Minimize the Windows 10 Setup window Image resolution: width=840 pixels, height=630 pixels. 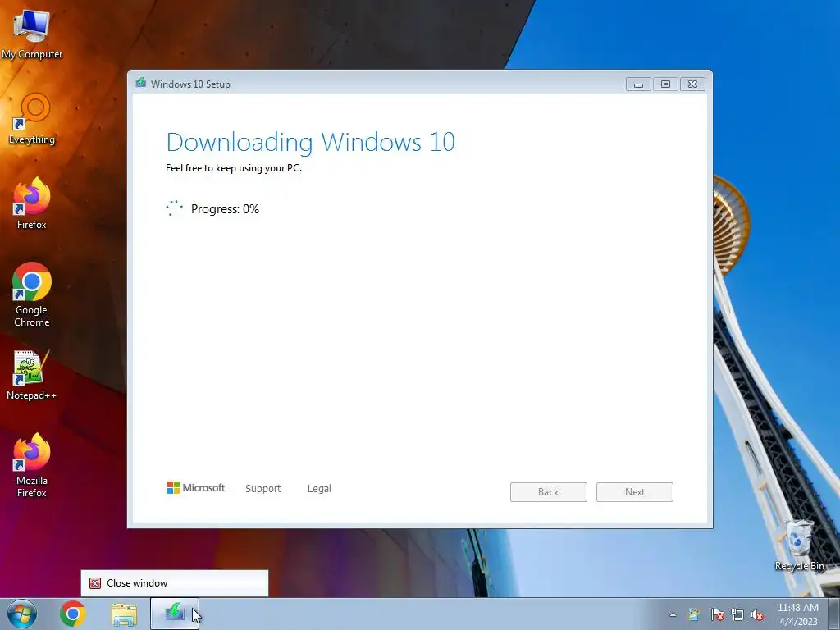tap(638, 84)
